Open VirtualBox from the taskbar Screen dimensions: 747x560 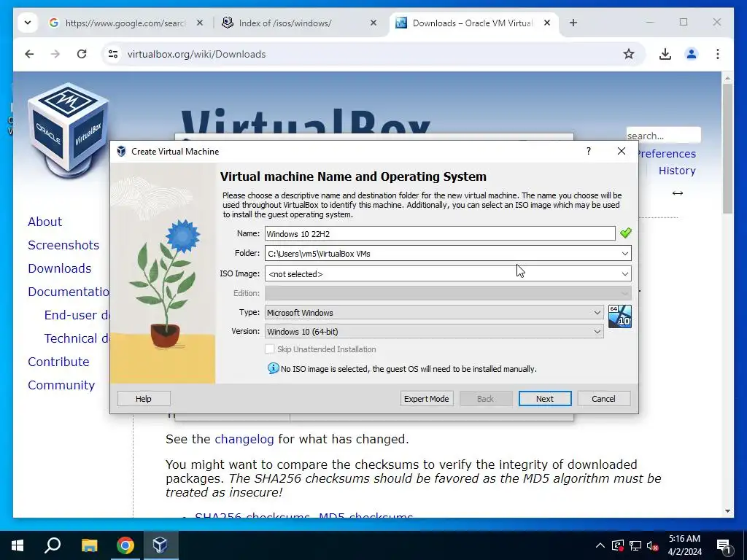pos(160,545)
